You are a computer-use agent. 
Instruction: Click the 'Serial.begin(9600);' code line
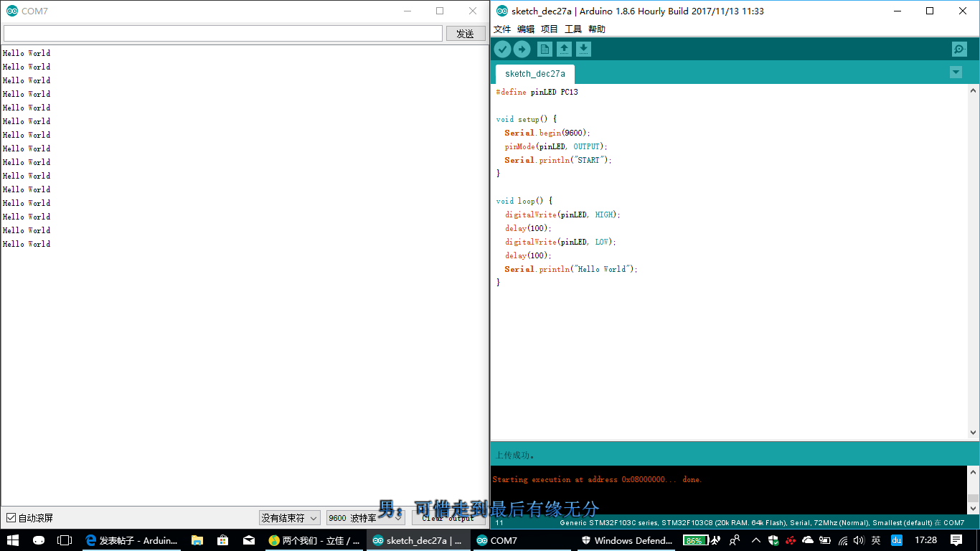coord(547,133)
